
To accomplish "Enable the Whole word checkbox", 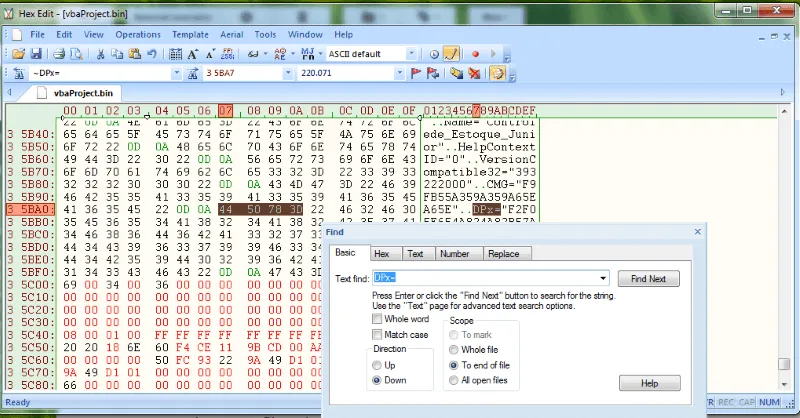I will [377, 319].
